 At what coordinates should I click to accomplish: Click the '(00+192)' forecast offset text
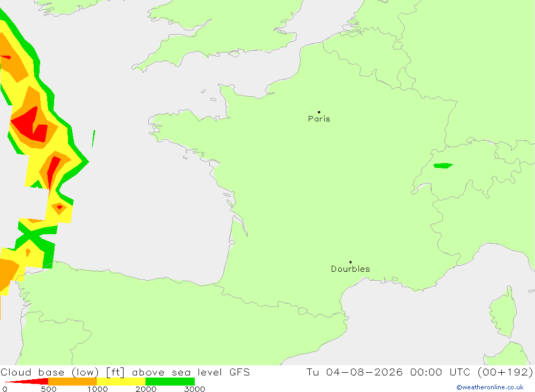point(506,372)
